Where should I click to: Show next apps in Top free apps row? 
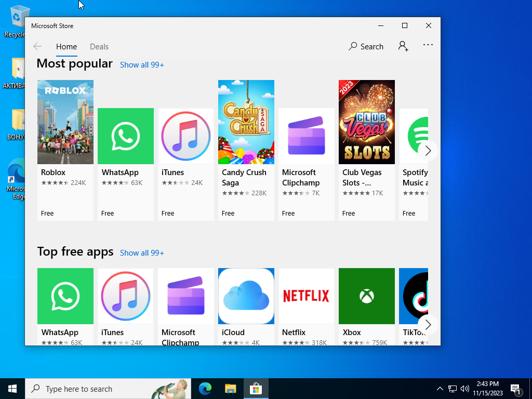pyautogui.click(x=428, y=325)
